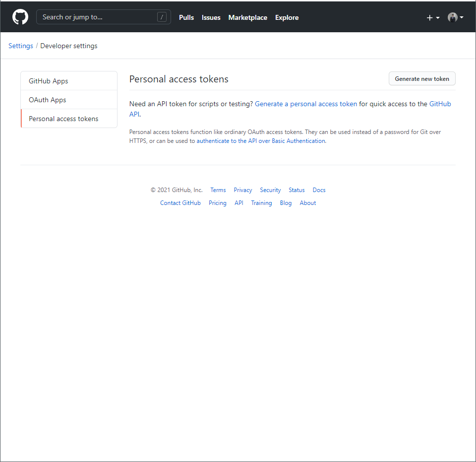Go to Pulls in the top navigation
The height and width of the screenshot is (462, 476).
(x=186, y=18)
